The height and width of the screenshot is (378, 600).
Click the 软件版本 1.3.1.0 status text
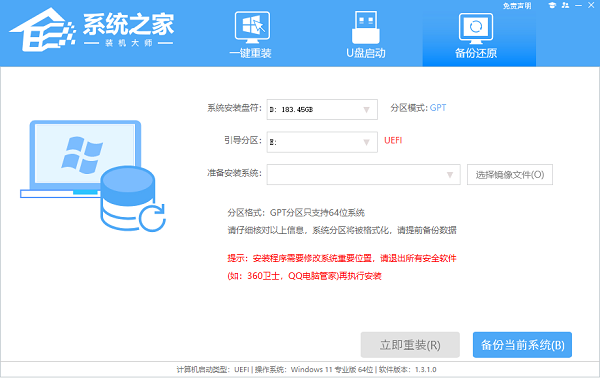[x=408, y=370]
